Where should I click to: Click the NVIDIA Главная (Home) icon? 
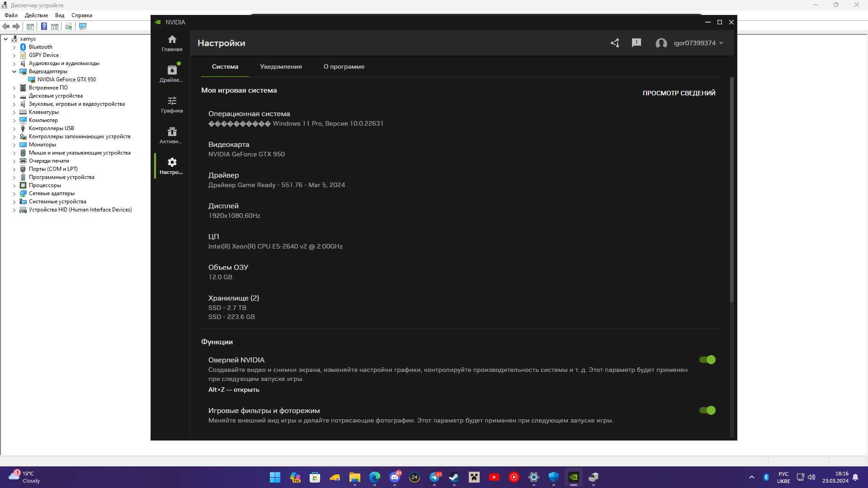(172, 42)
